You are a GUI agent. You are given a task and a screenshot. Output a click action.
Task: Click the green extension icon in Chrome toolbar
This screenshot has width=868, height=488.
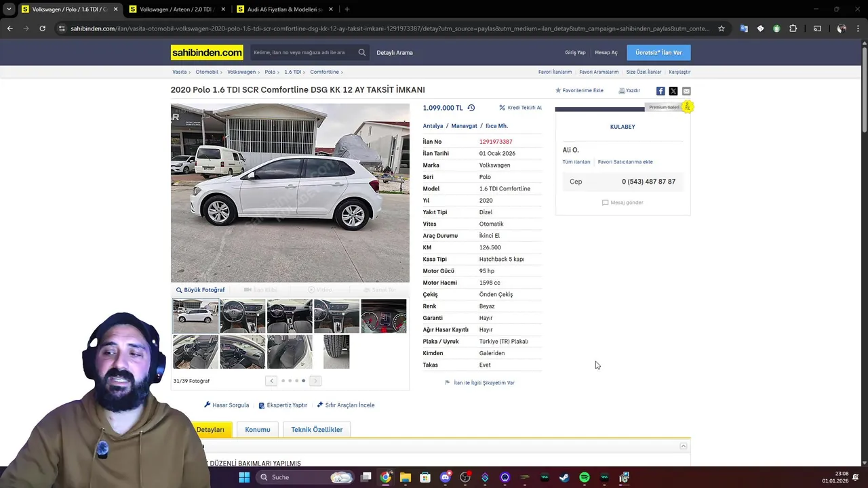click(776, 28)
